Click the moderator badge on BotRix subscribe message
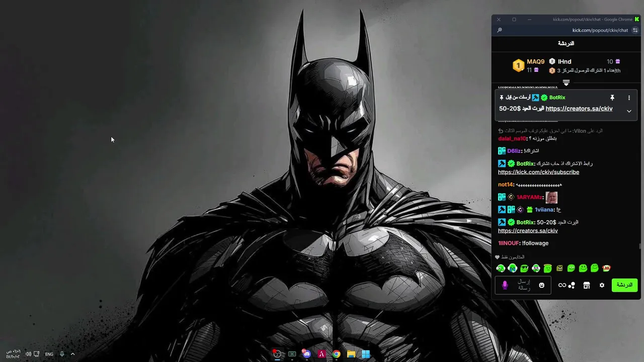Screen dimensions: 644x362 [x=502, y=163]
